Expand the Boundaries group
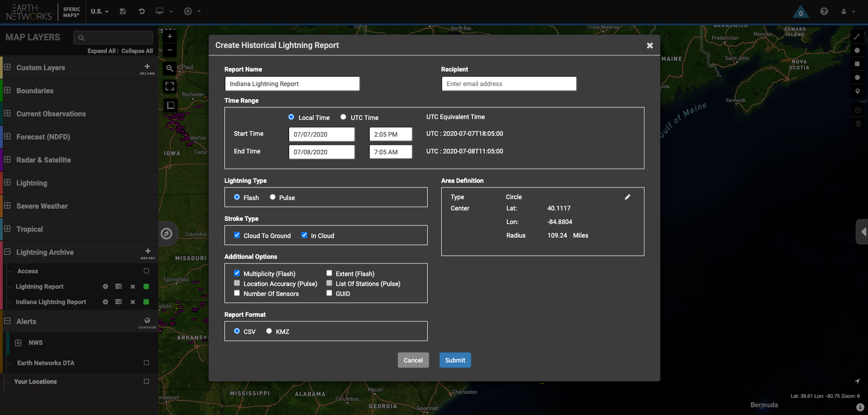868x415 pixels. click(8, 90)
